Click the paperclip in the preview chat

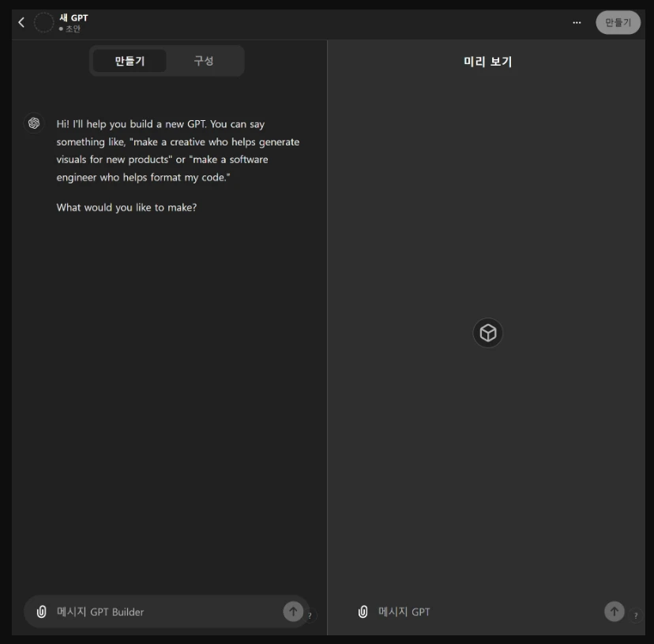[363, 612]
